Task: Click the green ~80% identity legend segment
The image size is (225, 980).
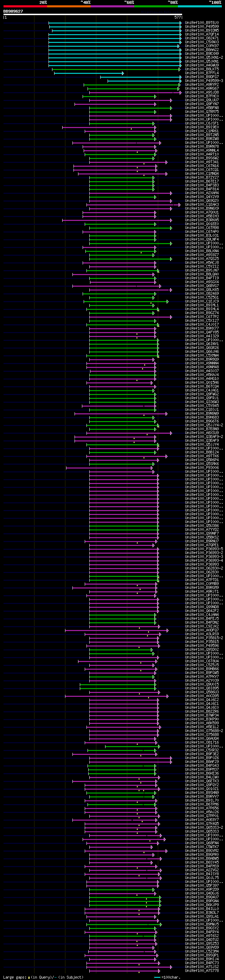Action: coord(156,6)
